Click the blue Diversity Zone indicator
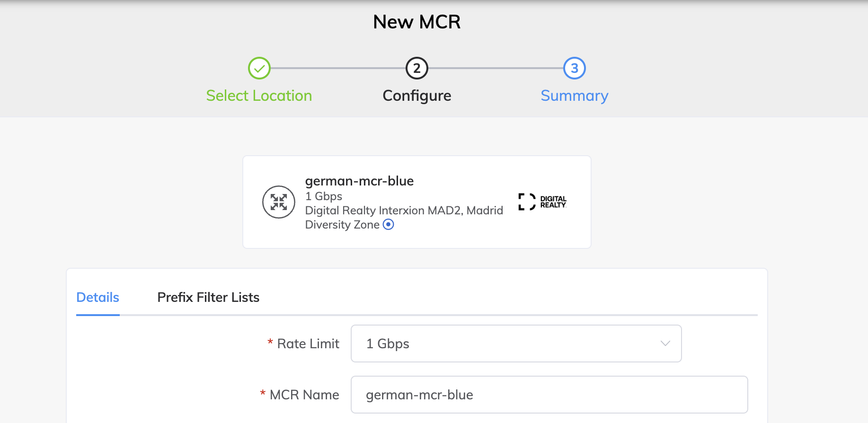 [388, 224]
